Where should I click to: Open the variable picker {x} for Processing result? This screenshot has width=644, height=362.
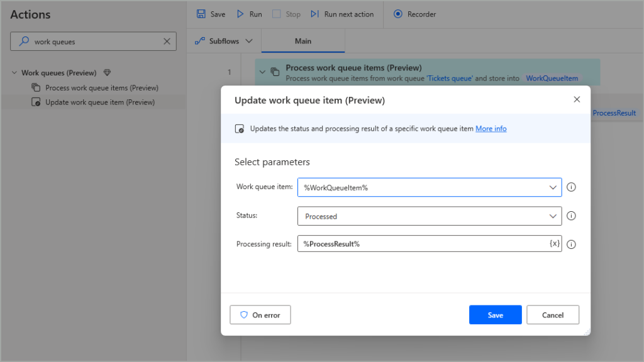554,243
